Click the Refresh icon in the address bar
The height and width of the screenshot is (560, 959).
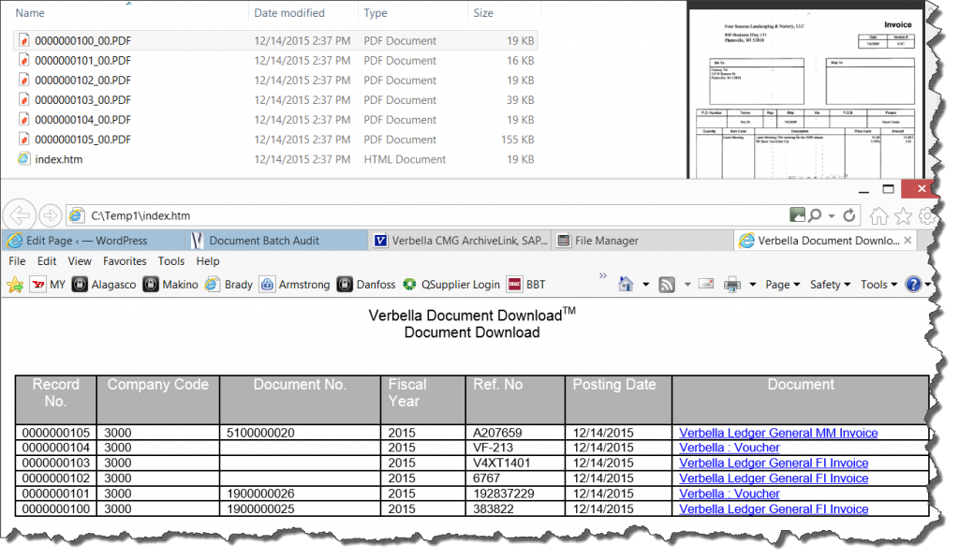coord(848,214)
